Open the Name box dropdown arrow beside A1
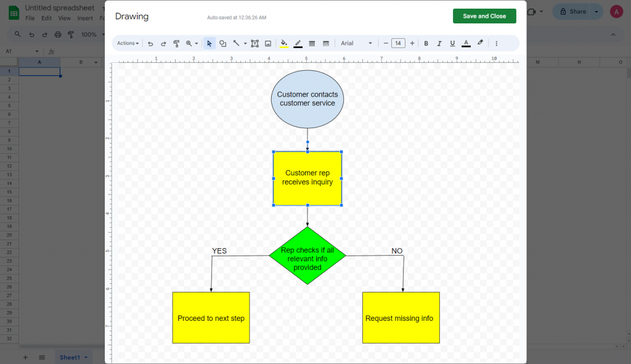Screen dimensions: 631x364 (x=37, y=52)
